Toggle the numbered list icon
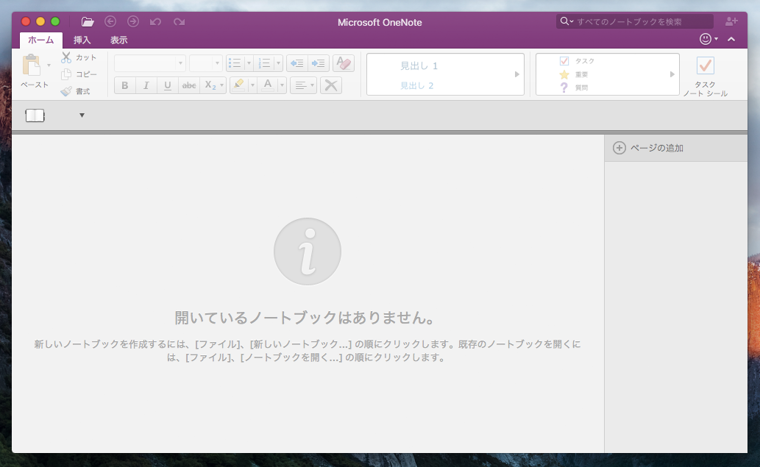This screenshot has height=467, width=760. pos(265,63)
